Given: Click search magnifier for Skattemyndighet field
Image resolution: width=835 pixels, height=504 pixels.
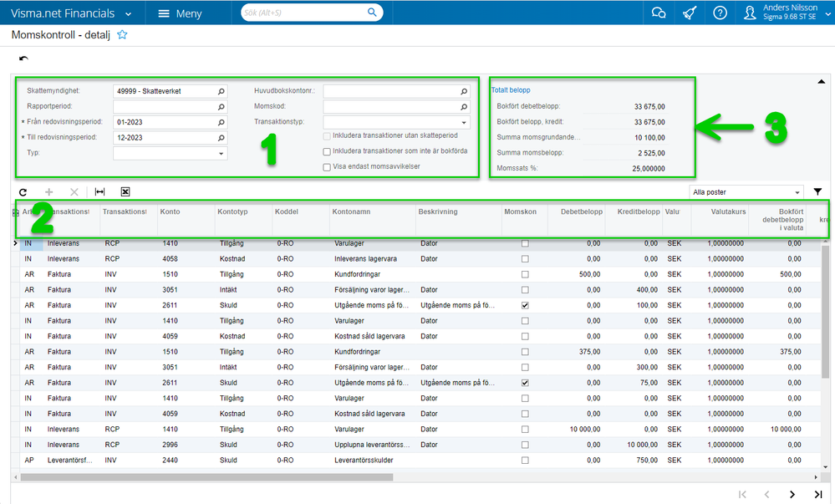Looking at the screenshot, I should click(x=221, y=91).
